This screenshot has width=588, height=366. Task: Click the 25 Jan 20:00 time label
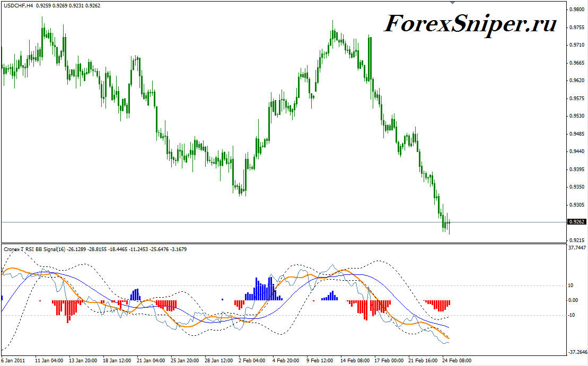click(x=185, y=360)
